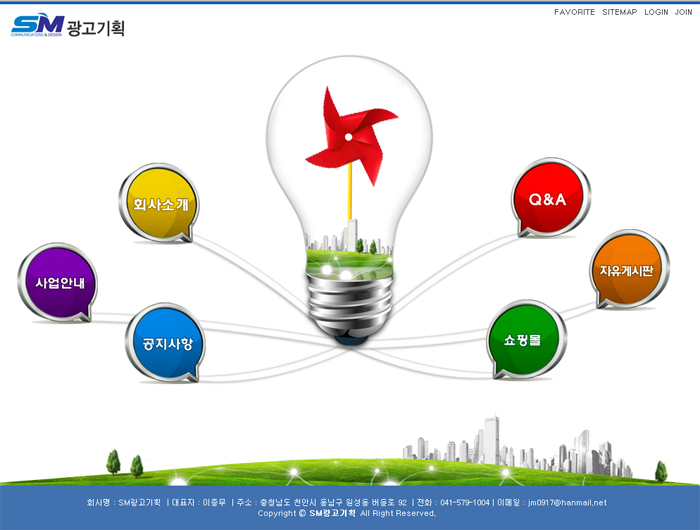This screenshot has width=700, height=530.
Task: Open the yellow 회사소개 bubble
Action: tap(160, 204)
